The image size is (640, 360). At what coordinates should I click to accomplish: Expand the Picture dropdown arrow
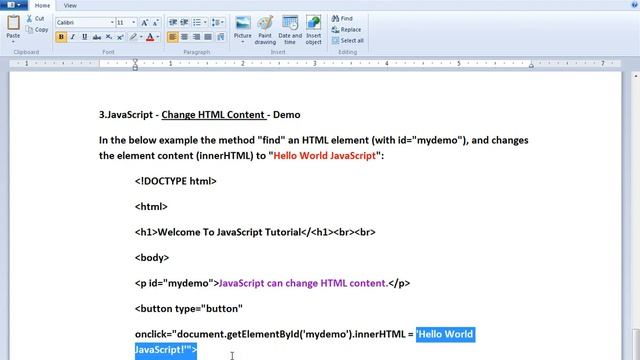tap(242, 42)
